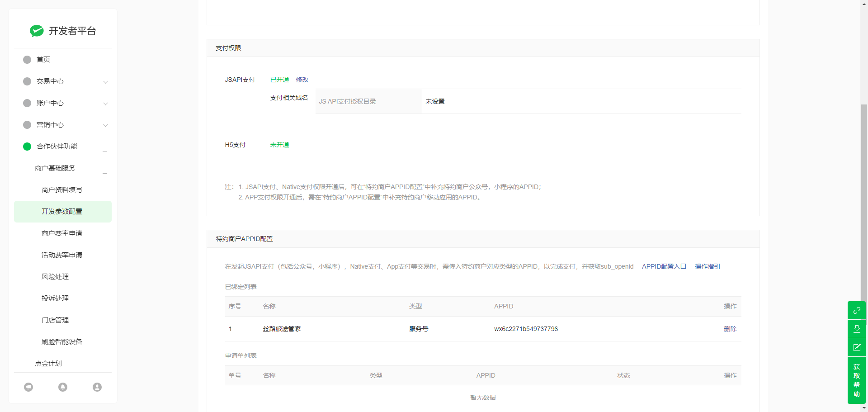
Task: Open 点金计划 menu item
Action: [48, 364]
